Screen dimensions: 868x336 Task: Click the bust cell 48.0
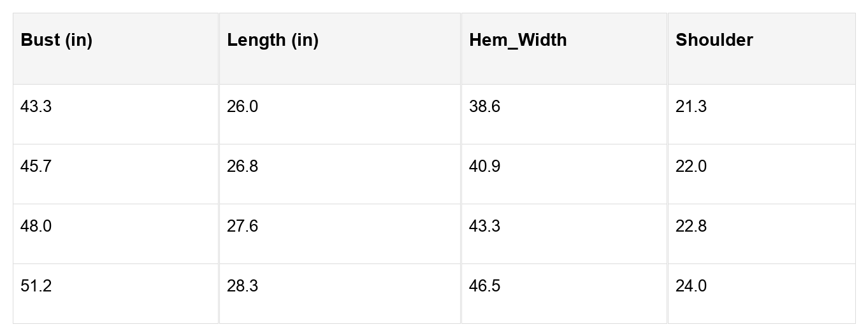click(116, 234)
